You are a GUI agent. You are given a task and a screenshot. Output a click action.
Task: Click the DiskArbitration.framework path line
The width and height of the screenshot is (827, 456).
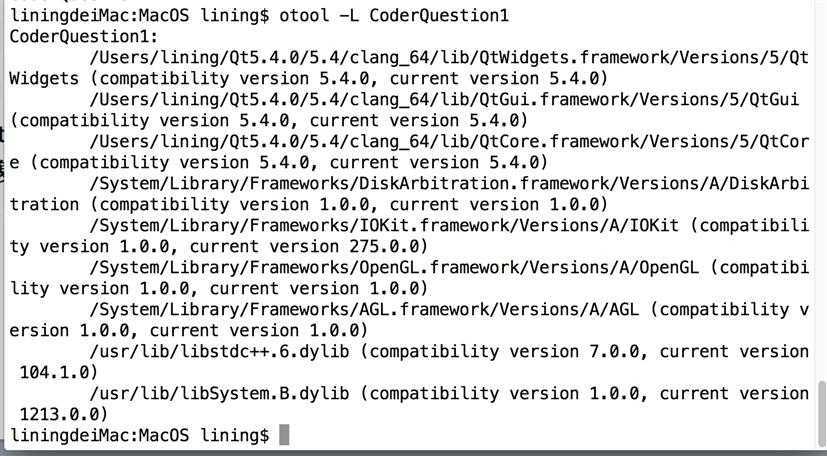[449, 183]
